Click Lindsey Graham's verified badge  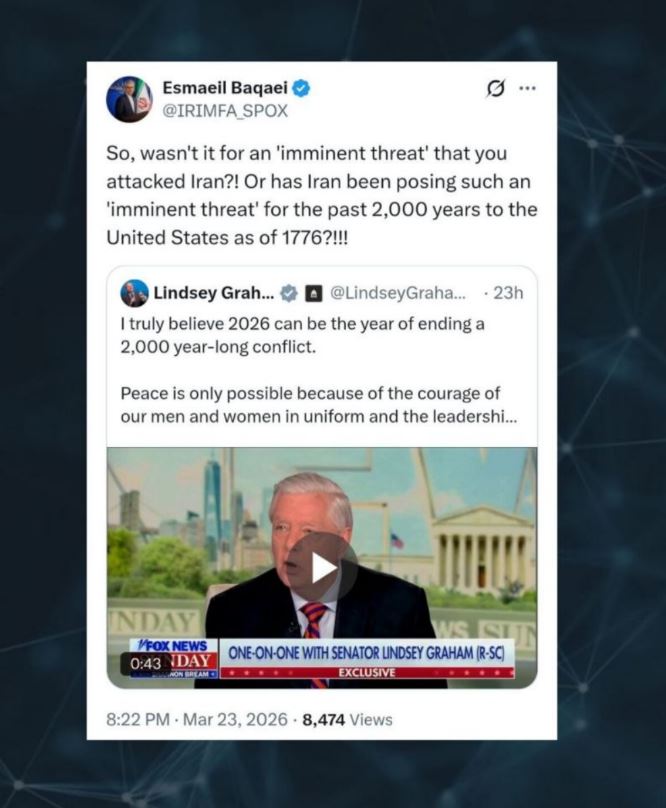coord(289,293)
